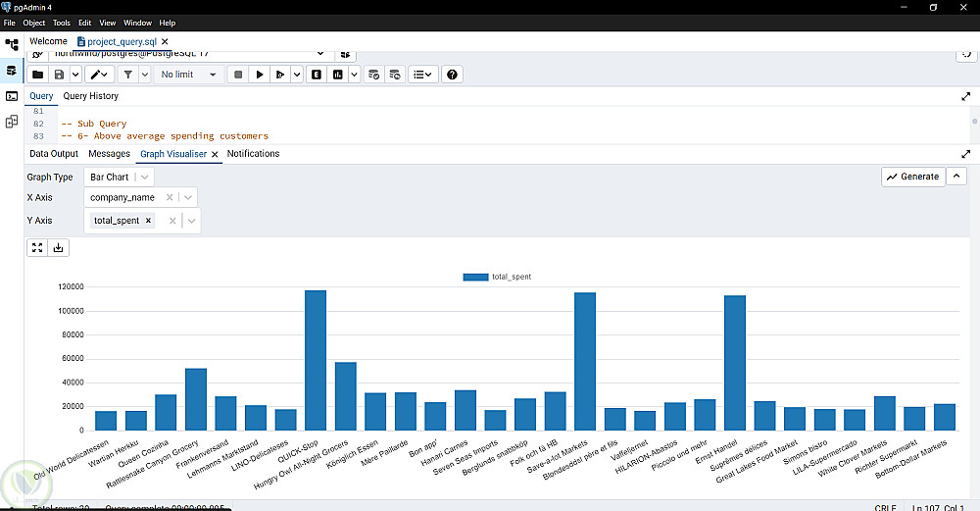
Task: Open the View menu
Action: (x=108, y=23)
